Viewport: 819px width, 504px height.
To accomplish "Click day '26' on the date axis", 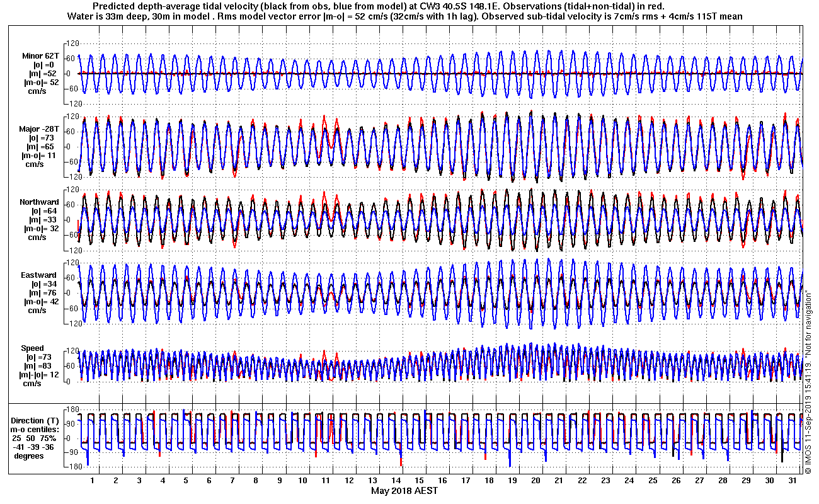I will [x=676, y=480].
